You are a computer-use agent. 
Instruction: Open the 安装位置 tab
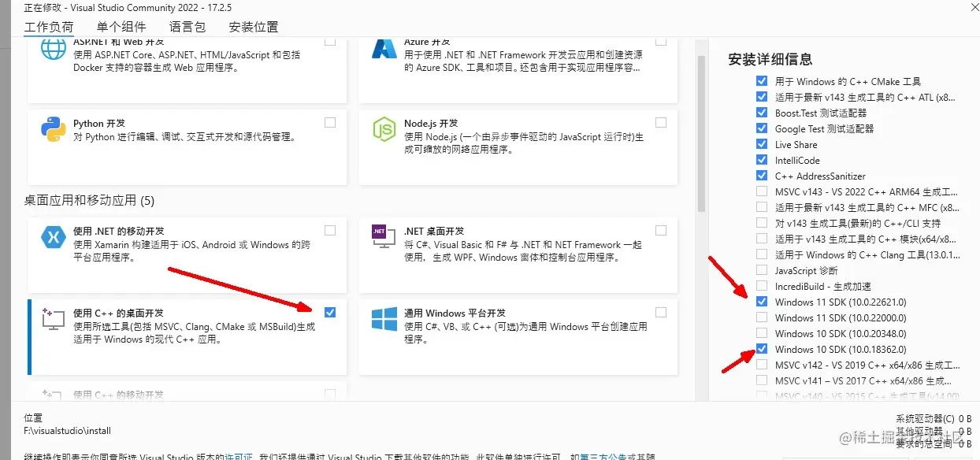coord(254,27)
